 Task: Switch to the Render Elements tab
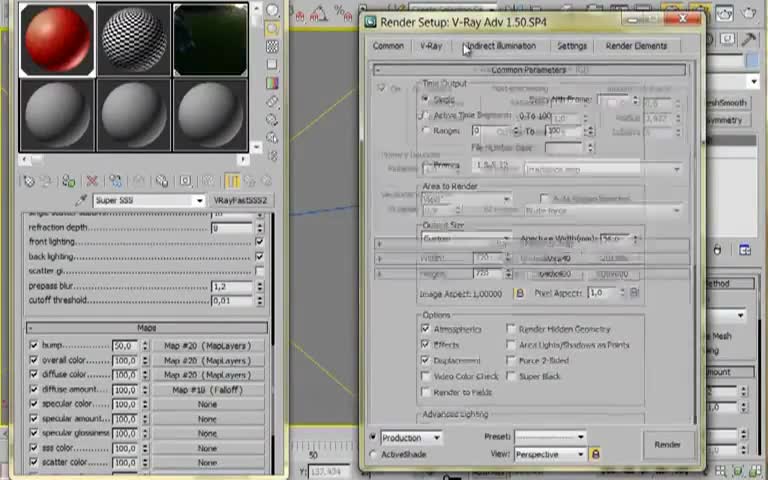point(636,46)
